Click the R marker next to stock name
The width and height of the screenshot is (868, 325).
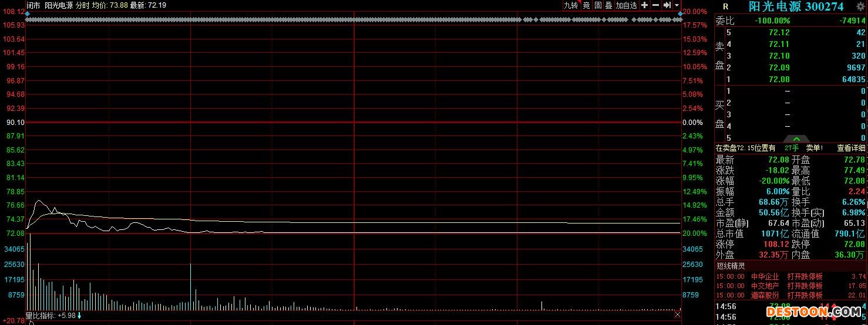click(725, 6)
